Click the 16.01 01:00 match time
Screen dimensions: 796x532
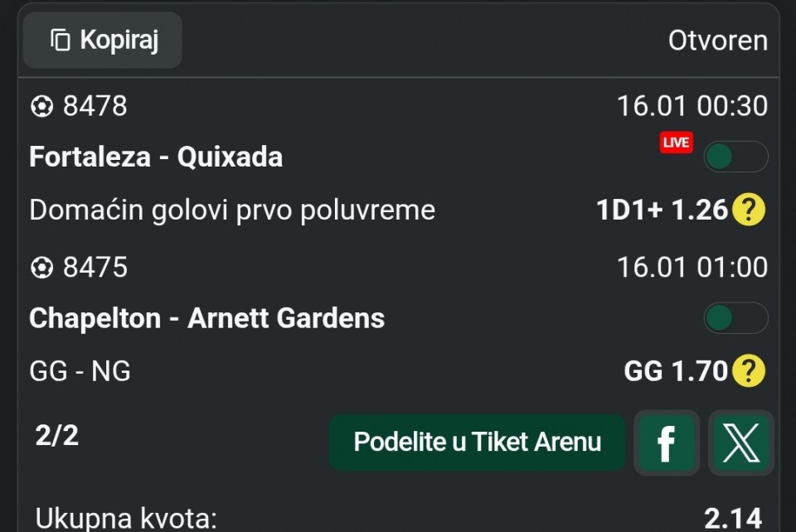click(x=692, y=268)
